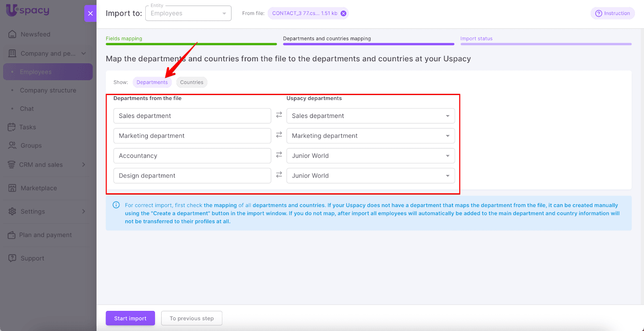
Task: Show Departments mapping filter
Action: tap(152, 82)
